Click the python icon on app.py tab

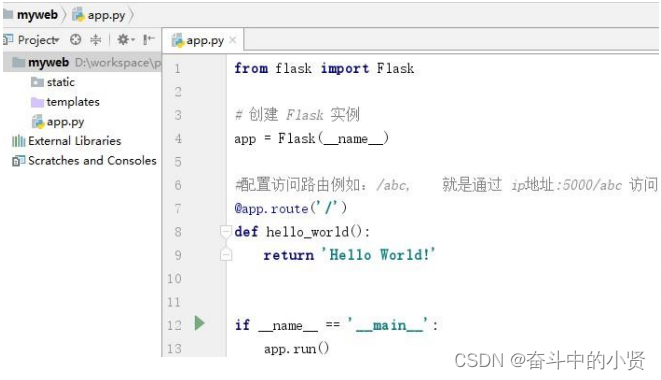click(x=178, y=40)
